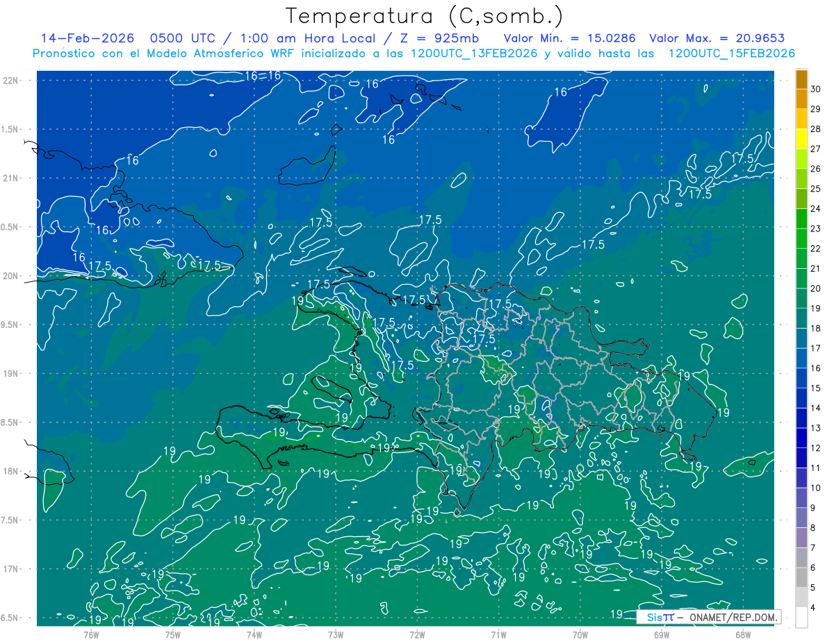The width and height of the screenshot is (834, 644).
Task: Click the "68W" longitude axis label
Action: (x=743, y=634)
